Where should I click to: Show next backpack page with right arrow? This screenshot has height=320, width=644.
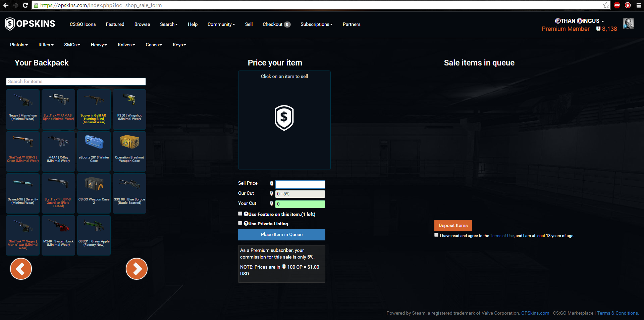(x=137, y=269)
